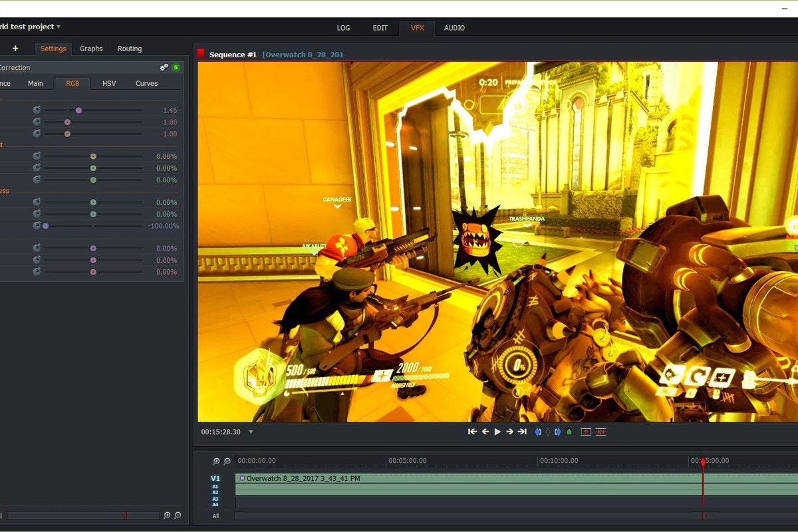Open the Settings tab
Viewport: 798px width, 532px height.
tap(53, 49)
